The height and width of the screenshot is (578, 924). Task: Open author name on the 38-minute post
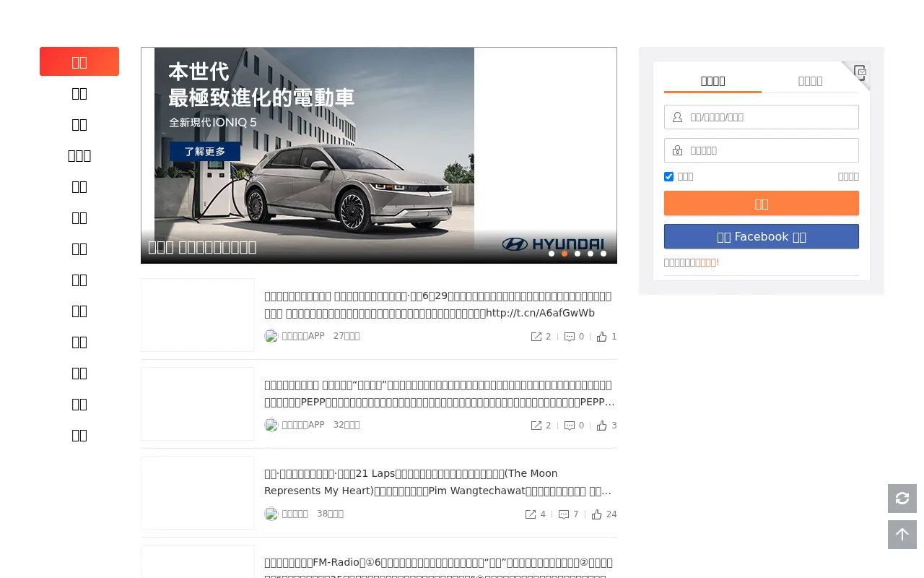click(295, 514)
